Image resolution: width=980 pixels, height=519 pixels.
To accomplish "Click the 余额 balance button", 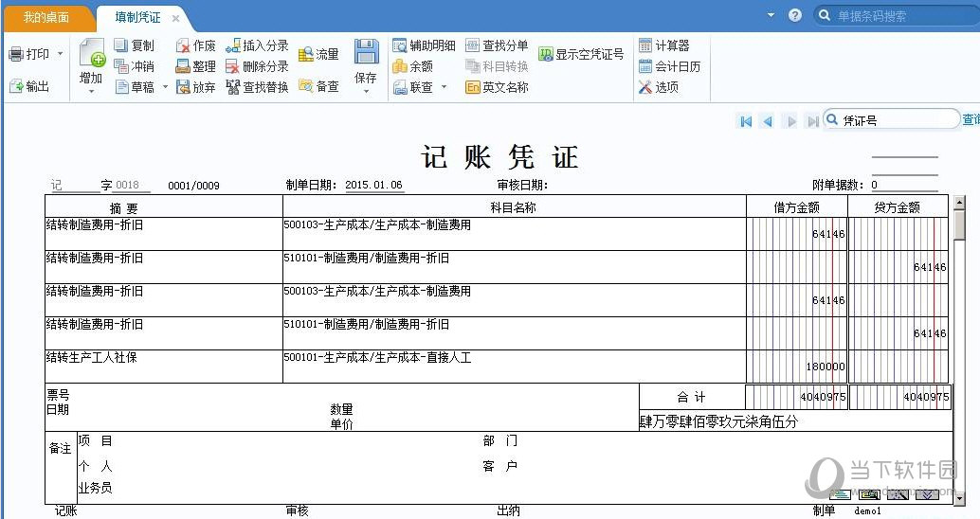I will (x=412, y=66).
